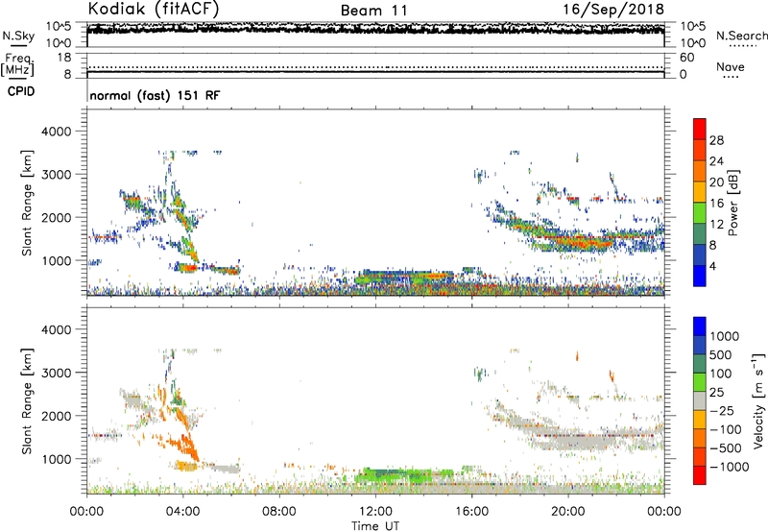
Task: Click the "4000" tick of the power panel
Action: click(x=57, y=132)
